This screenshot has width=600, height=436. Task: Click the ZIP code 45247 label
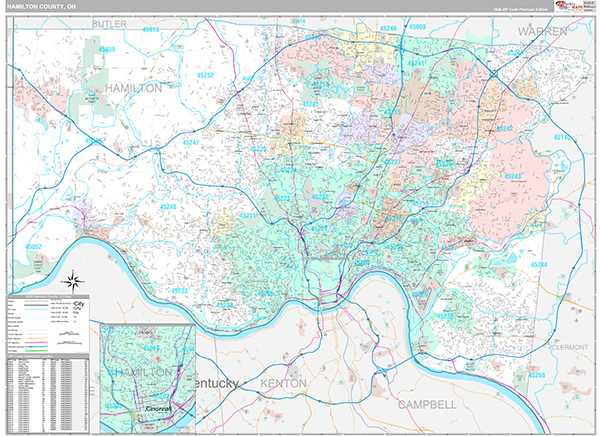190,143
